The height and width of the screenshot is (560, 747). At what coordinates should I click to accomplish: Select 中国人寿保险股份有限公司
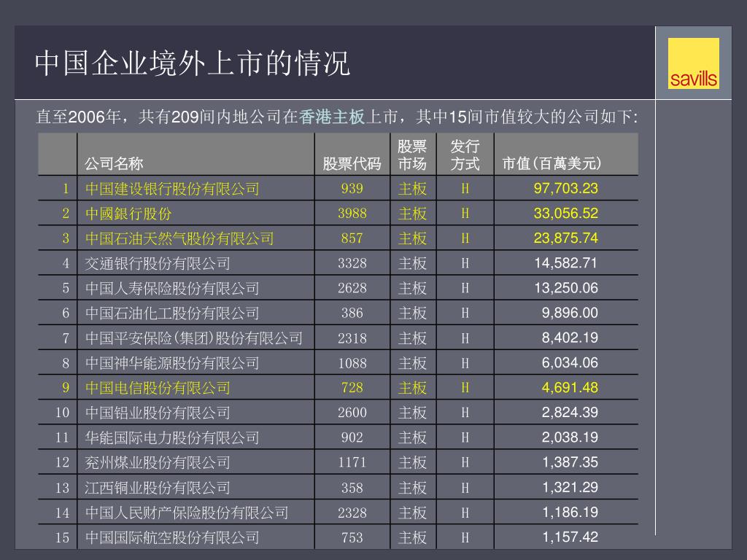point(172,288)
